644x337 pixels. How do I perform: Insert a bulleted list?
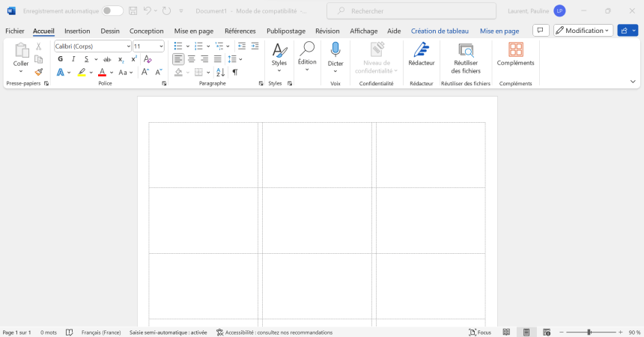coord(177,46)
